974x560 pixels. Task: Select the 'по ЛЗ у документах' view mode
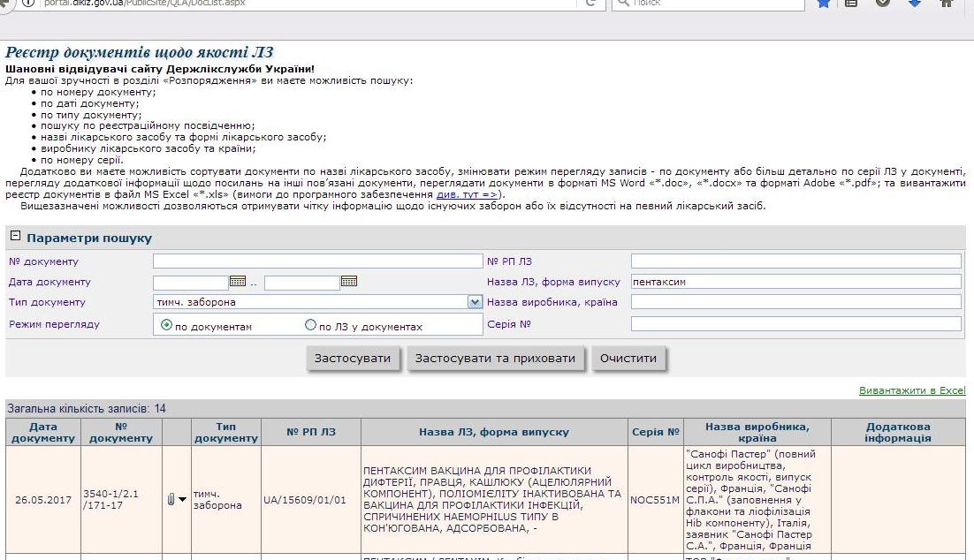[310, 325]
